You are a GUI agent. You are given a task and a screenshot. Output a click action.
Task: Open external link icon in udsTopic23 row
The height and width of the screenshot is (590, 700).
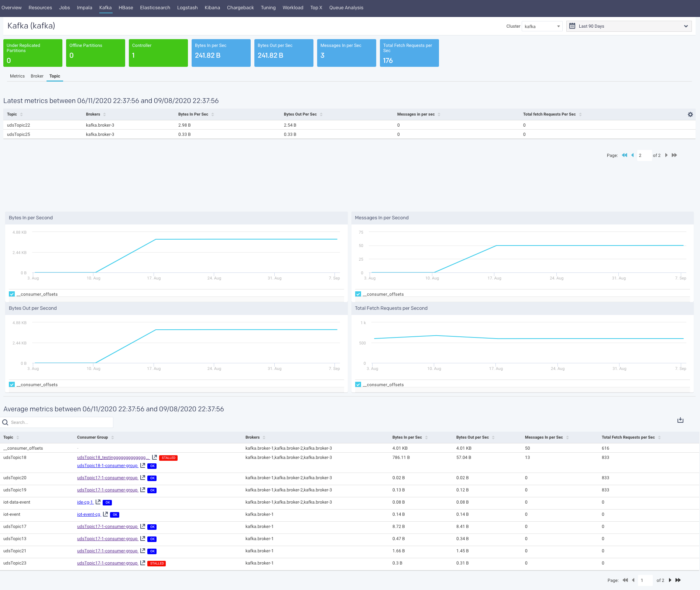click(143, 563)
